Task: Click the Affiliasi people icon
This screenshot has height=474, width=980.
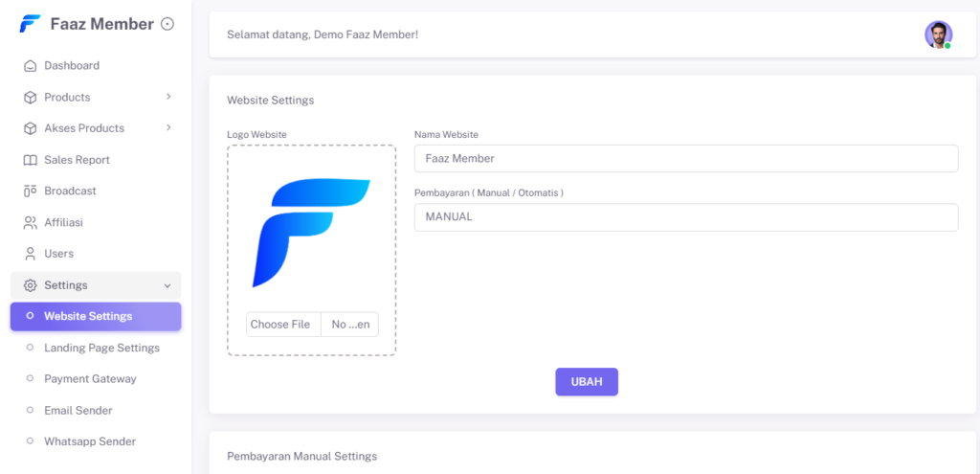Action: 30,223
